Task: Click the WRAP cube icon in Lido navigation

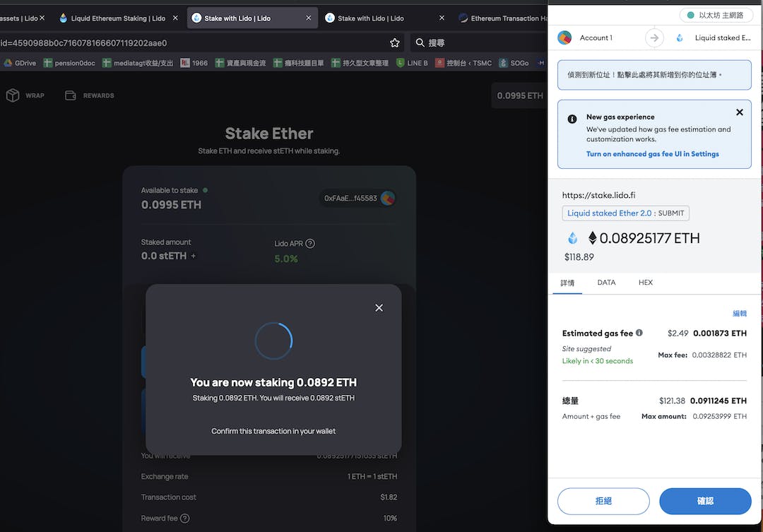Action: [x=13, y=95]
